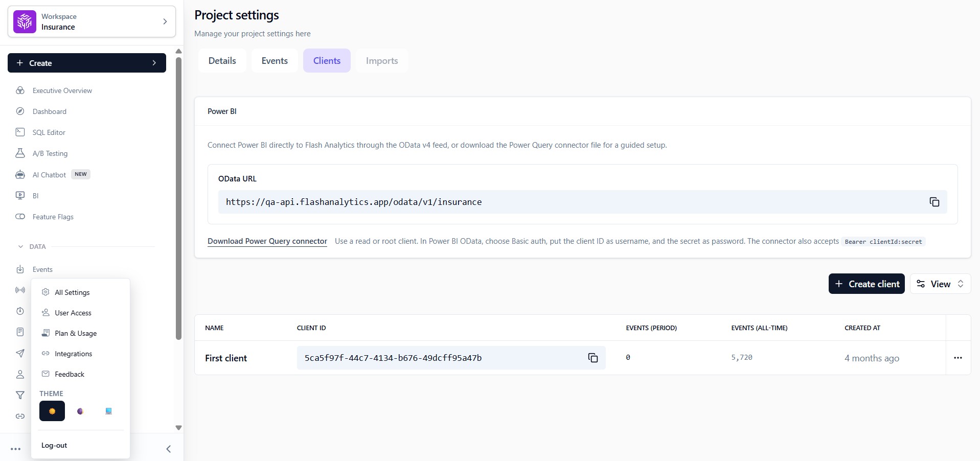Choose All Settings from popup menu
Image resolution: width=980 pixels, height=461 pixels.
coord(72,292)
